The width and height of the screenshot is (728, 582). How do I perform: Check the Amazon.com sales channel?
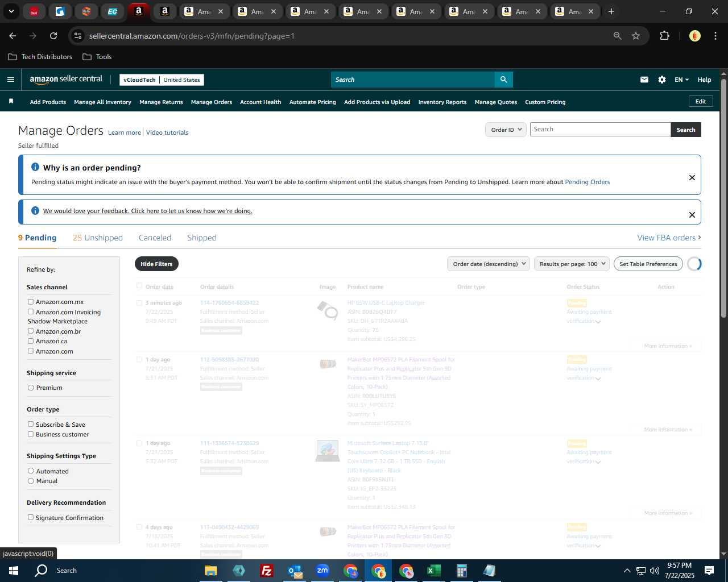[x=31, y=351]
